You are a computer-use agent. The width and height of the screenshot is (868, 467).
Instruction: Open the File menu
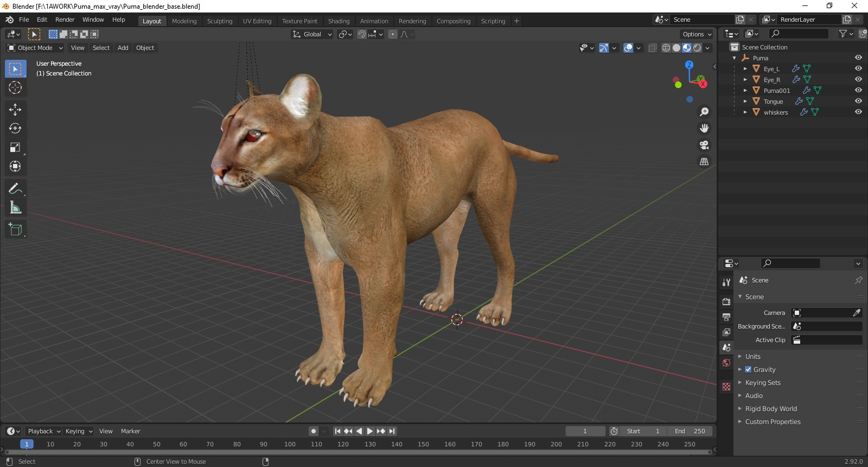pyautogui.click(x=24, y=20)
